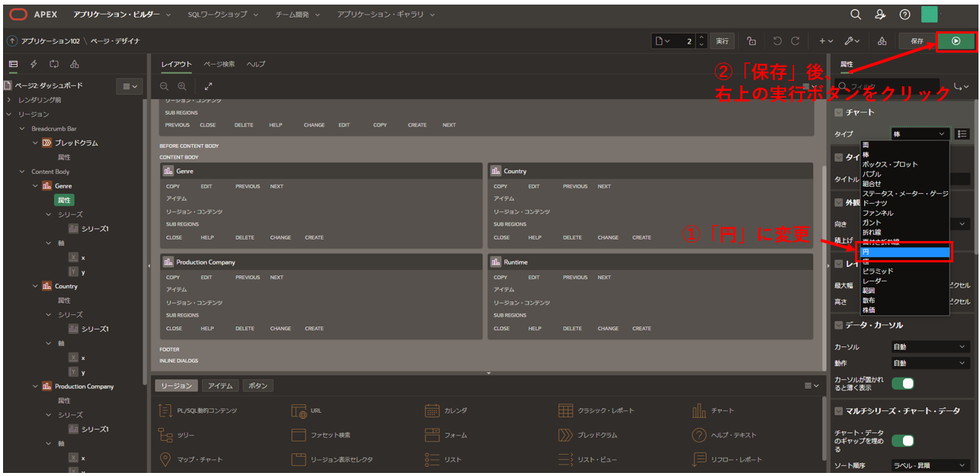Expand the layout to fullscreen icon

[x=208, y=86]
